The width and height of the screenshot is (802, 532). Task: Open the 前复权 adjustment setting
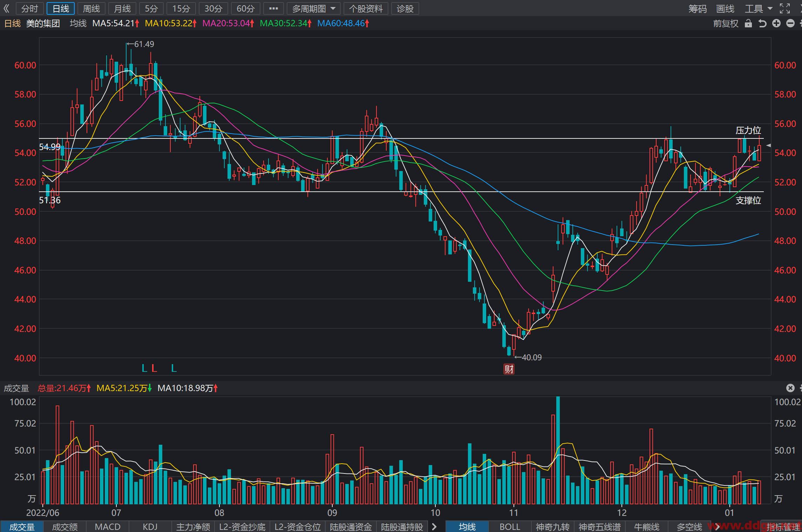point(726,23)
